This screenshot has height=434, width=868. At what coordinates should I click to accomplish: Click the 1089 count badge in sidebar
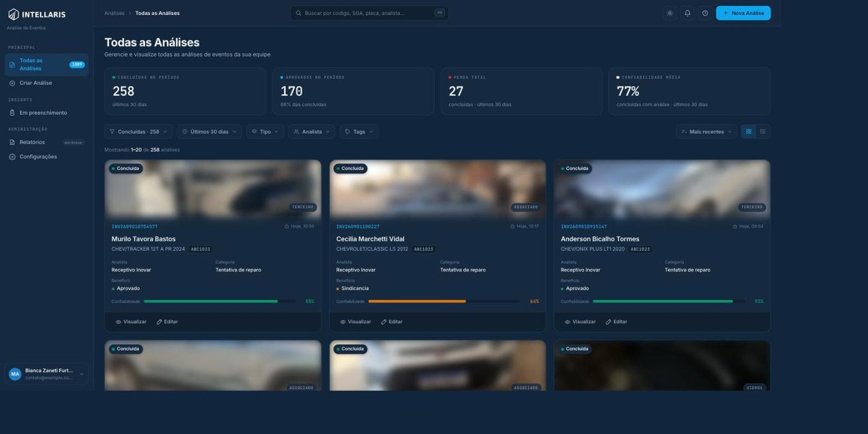coord(77,64)
